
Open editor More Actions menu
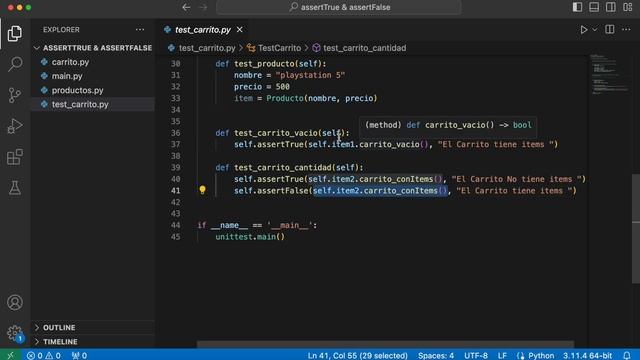pos(626,29)
